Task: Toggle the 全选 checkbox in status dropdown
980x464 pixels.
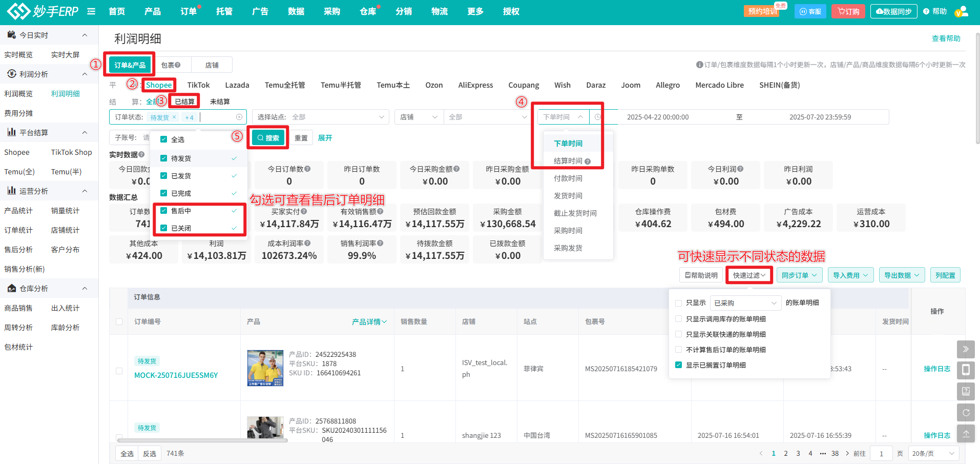Action: [x=164, y=139]
